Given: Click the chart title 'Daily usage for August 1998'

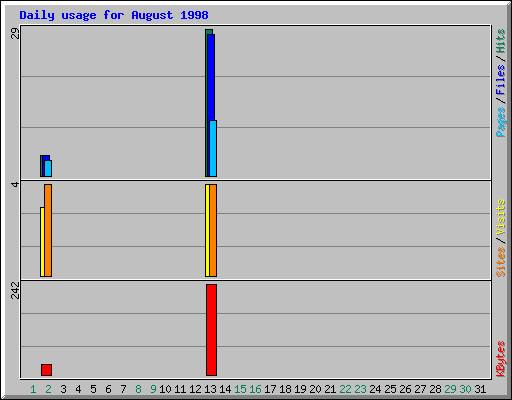Looking at the screenshot, I should click(114, 15).
